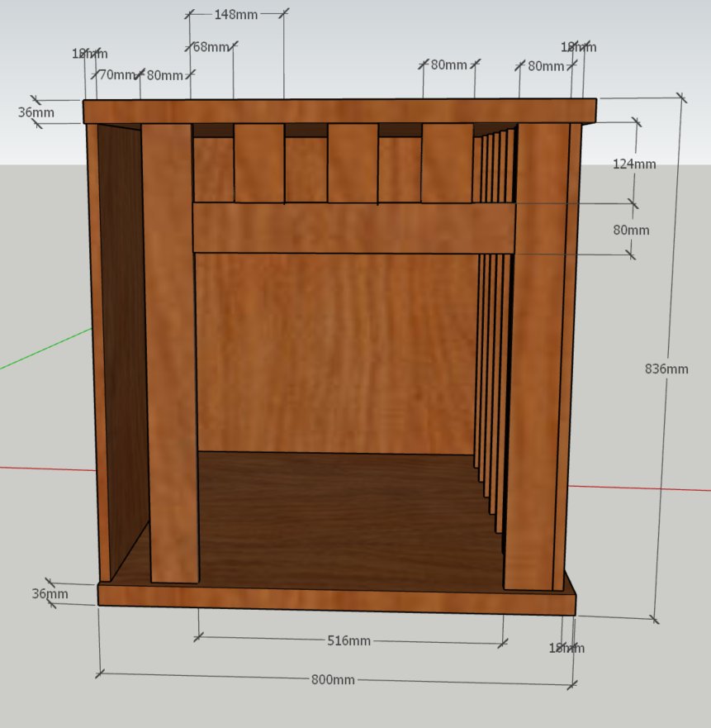
Task: Select the 36mm dimension at bottom left
Action: (50, 593)
